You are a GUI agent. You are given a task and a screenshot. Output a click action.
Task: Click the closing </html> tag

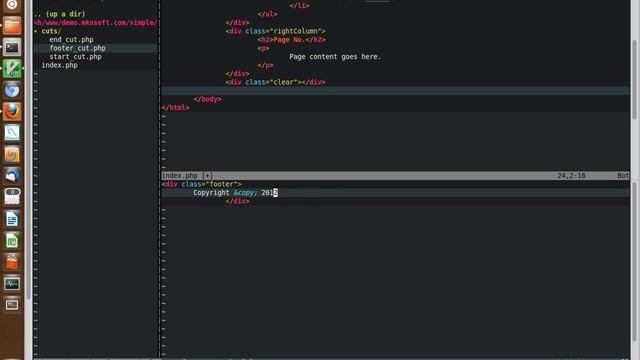coord(176,108)
